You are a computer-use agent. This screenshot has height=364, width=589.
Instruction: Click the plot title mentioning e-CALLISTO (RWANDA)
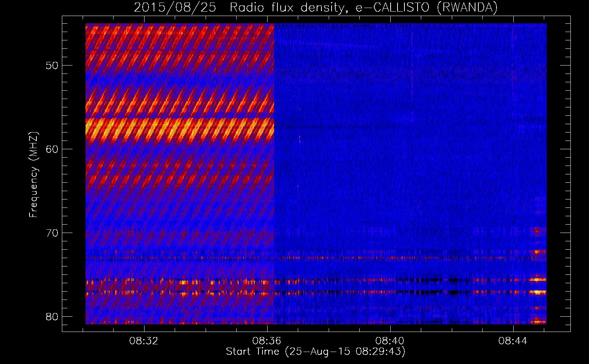316,7
